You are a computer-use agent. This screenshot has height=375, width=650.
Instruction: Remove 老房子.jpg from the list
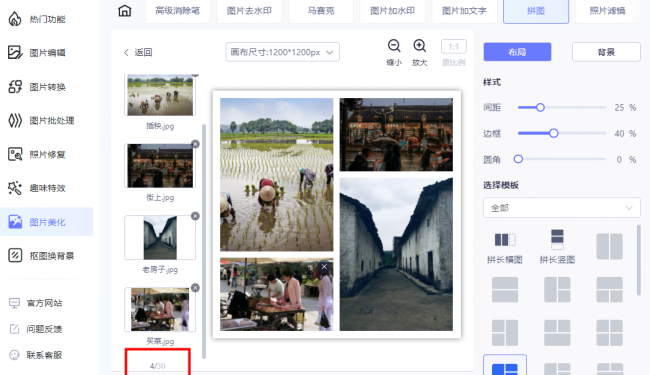tap(195, 216)
